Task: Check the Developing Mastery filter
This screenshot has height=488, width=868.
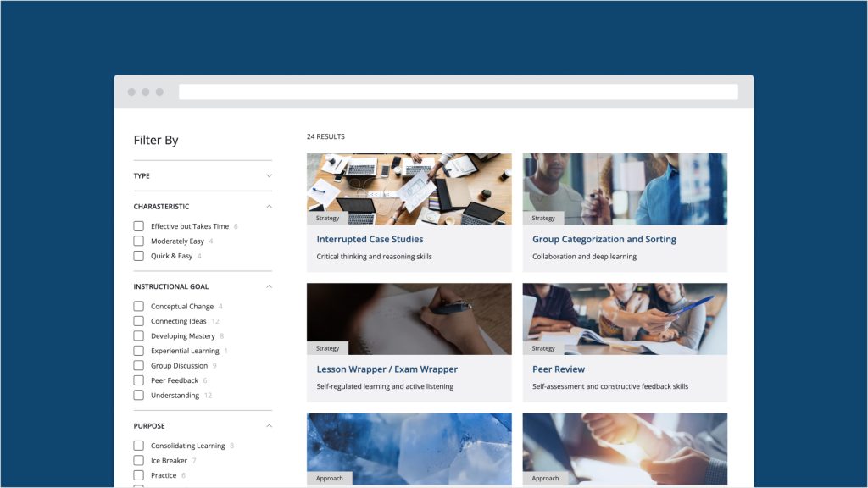Action: click(x=139, y=336)
